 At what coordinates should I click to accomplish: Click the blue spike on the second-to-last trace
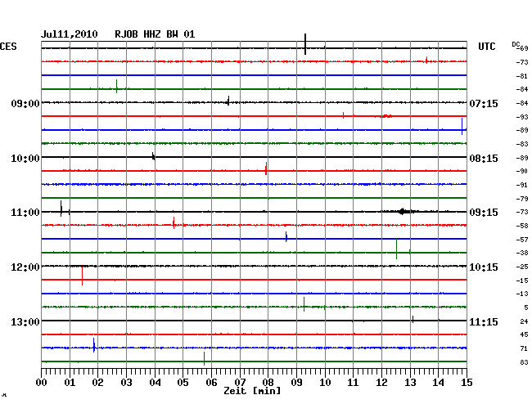click(x=94, y=345)
